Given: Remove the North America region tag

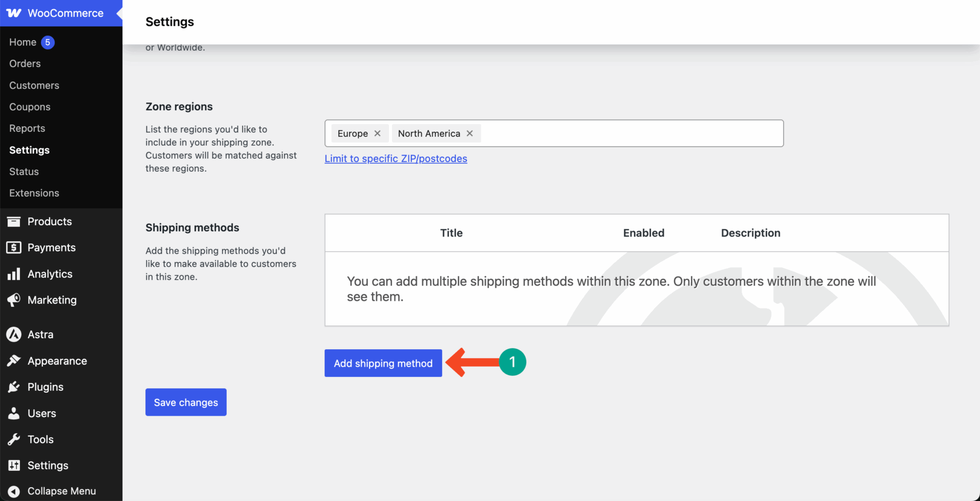Looking at the screenshot, I should [x=470, y=133].
